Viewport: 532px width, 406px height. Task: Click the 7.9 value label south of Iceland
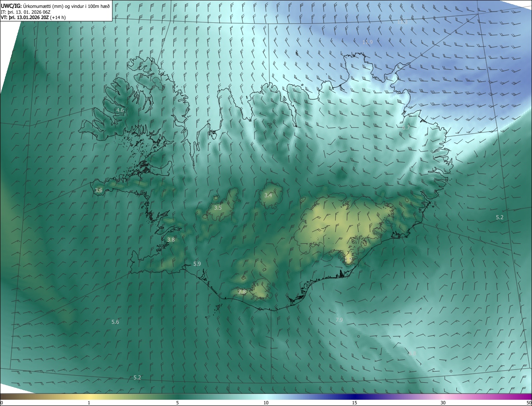339,320
